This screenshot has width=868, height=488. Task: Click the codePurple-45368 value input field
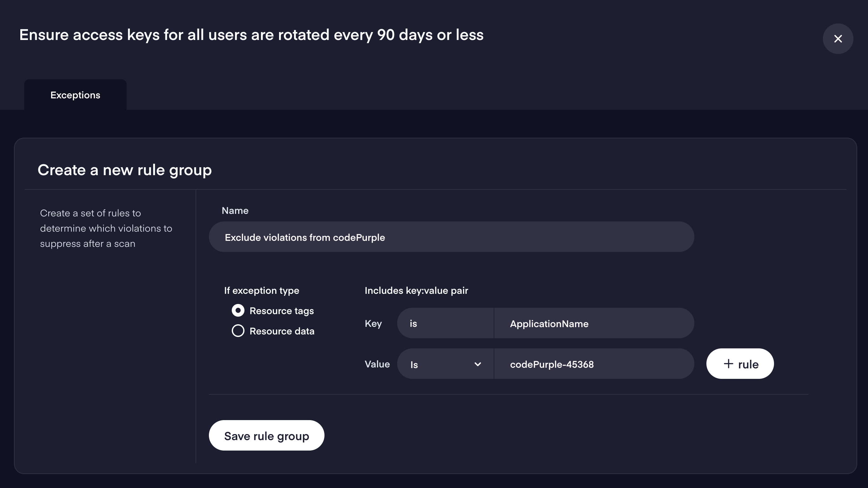[x=593, y=364]
